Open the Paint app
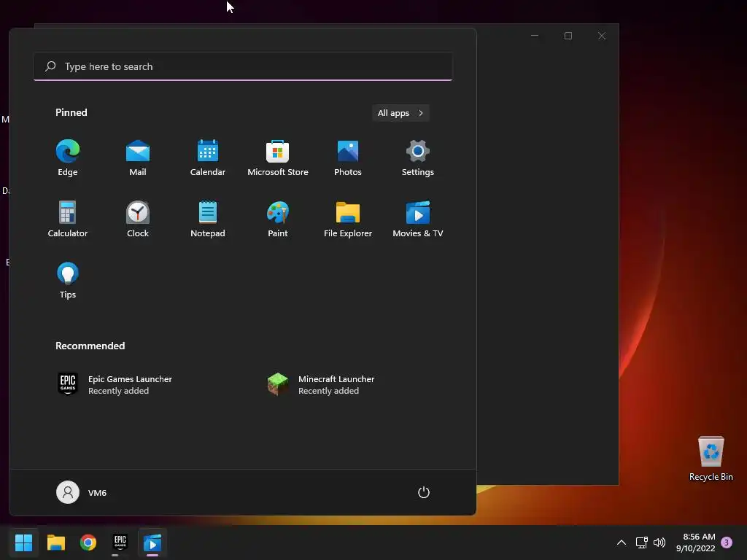The width and height of the screenshot is (747, 560). 278,219
